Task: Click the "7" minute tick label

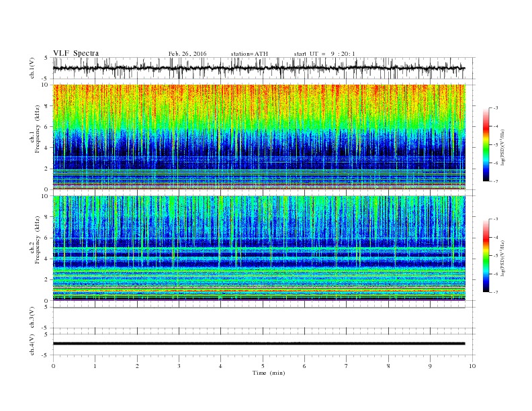Action: tap(347, 366)
